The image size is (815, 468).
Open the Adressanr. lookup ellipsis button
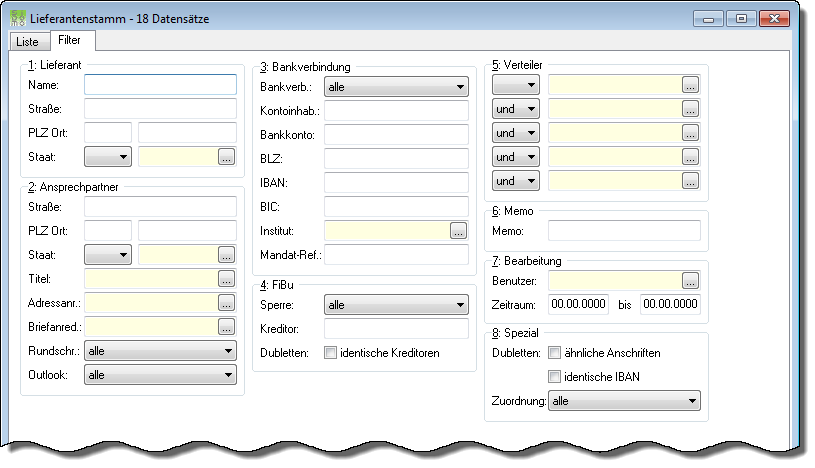click(226, 303)
